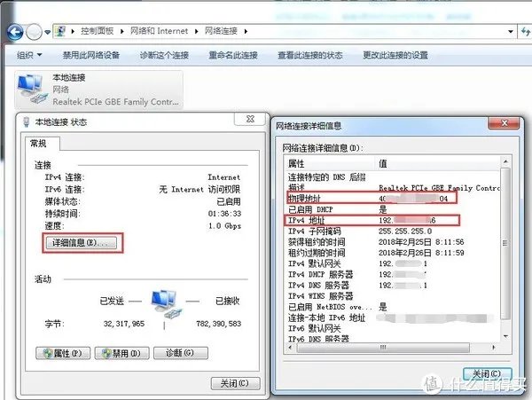Open the 组织 dropdown menu
The height and width of the screenshot is (400, 532).
click(x=29, y=55)
